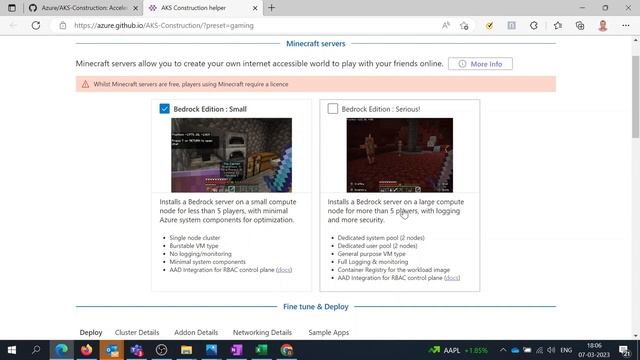
Task: Open the Favorites list icon
Action: point(558,26)
